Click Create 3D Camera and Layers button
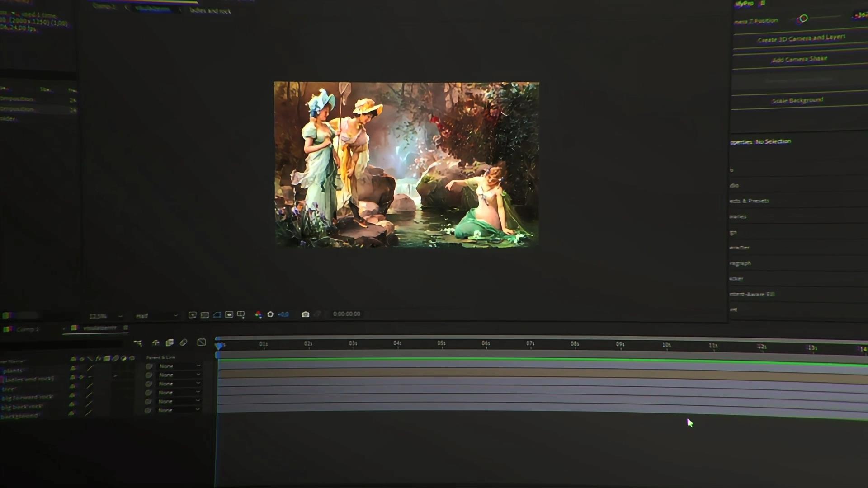Viewport: 868px width, 488px height. tap(801, 38)
